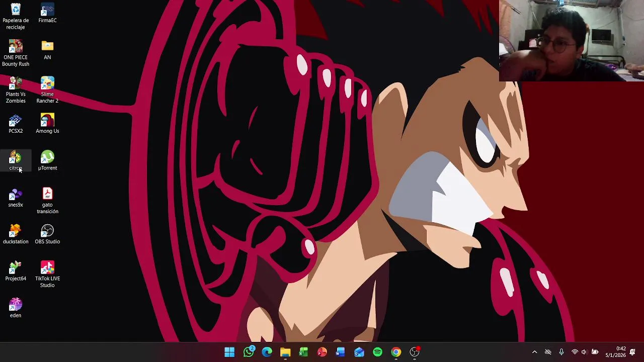Screen dimensions: 644x362
Task: Open Spotify from the taskbar
Action: pyautogui.click(x=377, y=352)
